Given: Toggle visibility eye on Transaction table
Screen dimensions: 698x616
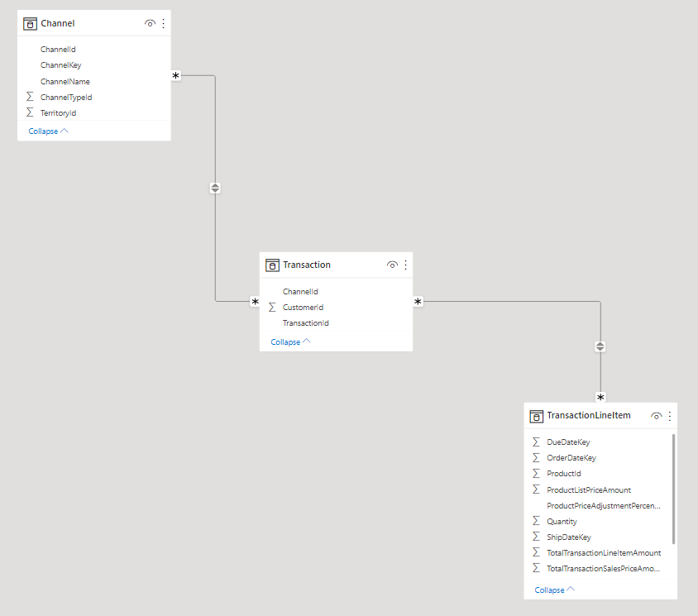Looking at the screenshot, I should [x=392, y=265].
